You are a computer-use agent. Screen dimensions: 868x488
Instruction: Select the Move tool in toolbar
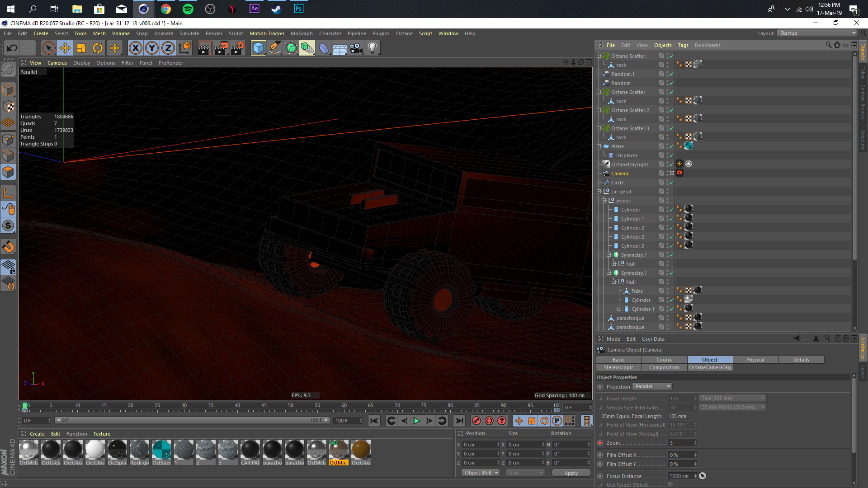pos(65,48)
